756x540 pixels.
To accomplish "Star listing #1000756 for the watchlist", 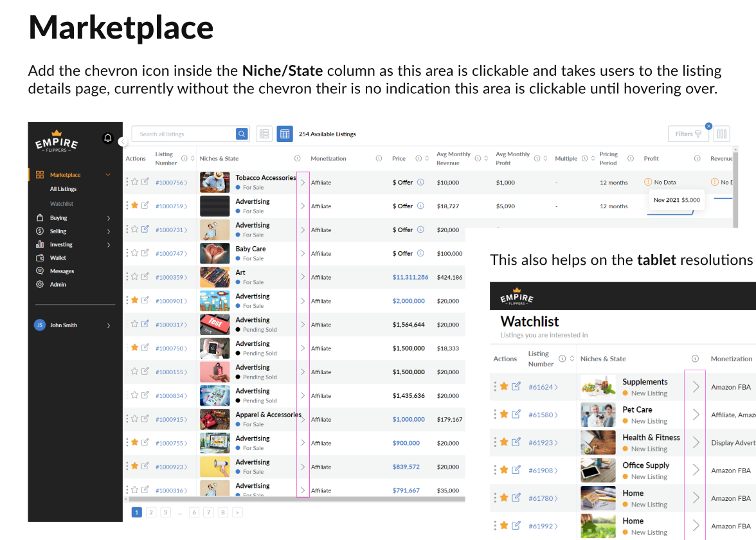I will [135, 183].
